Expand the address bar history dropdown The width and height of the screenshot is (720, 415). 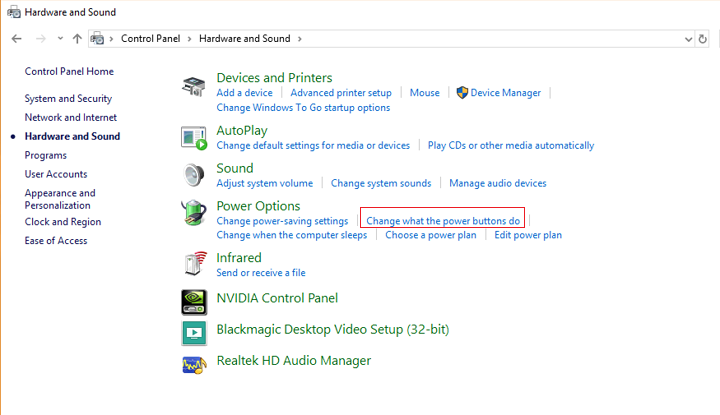(688, 39)
